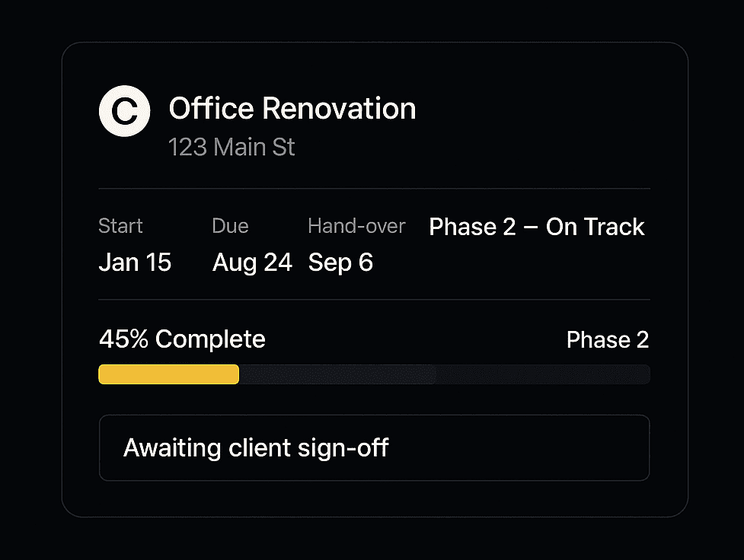This screenshot has width=744, height=560.
Task: Click the round C logo avatar
Action: coord(124,111)
